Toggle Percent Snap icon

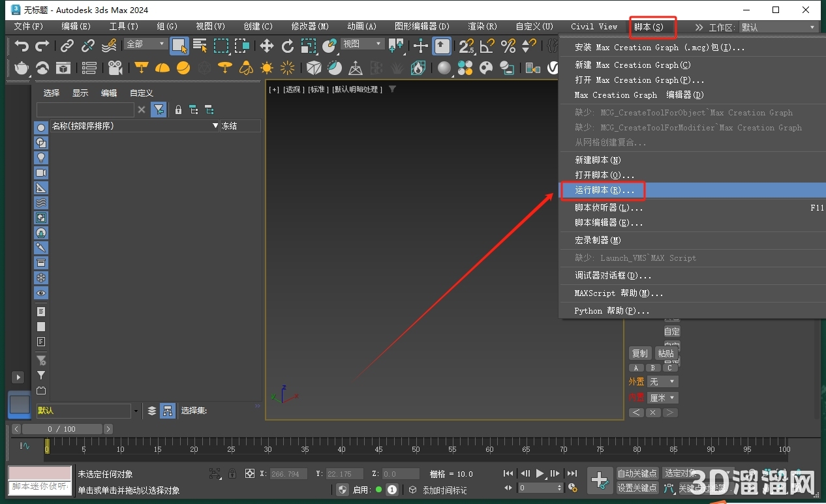pyautogui.click(x=508, y=46)
